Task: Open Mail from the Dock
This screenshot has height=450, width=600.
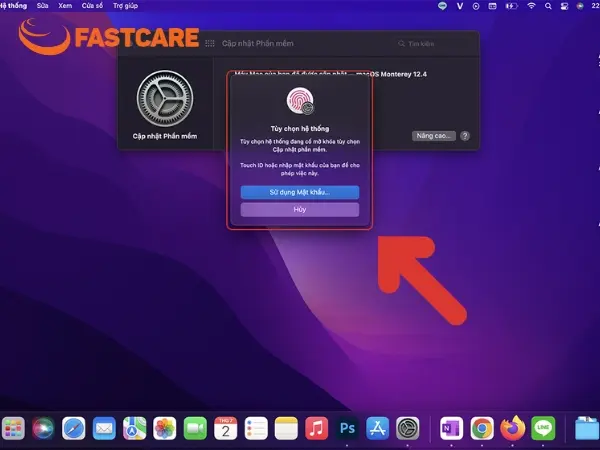Action: pos(104,428)
